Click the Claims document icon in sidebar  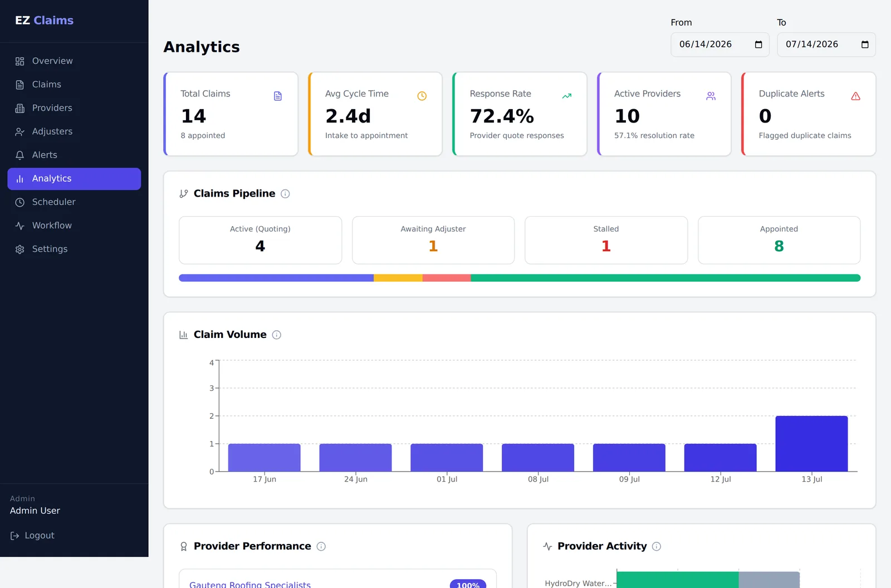pos(20,85)
